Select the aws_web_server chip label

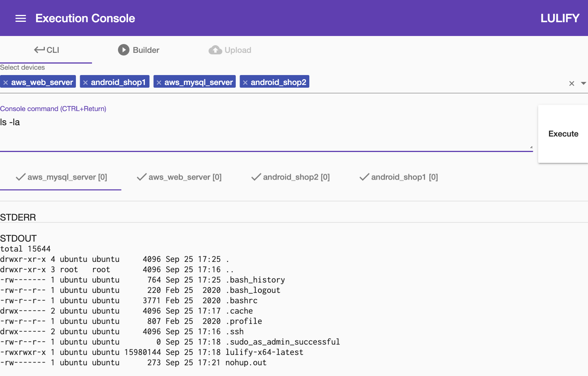point(42,82)
